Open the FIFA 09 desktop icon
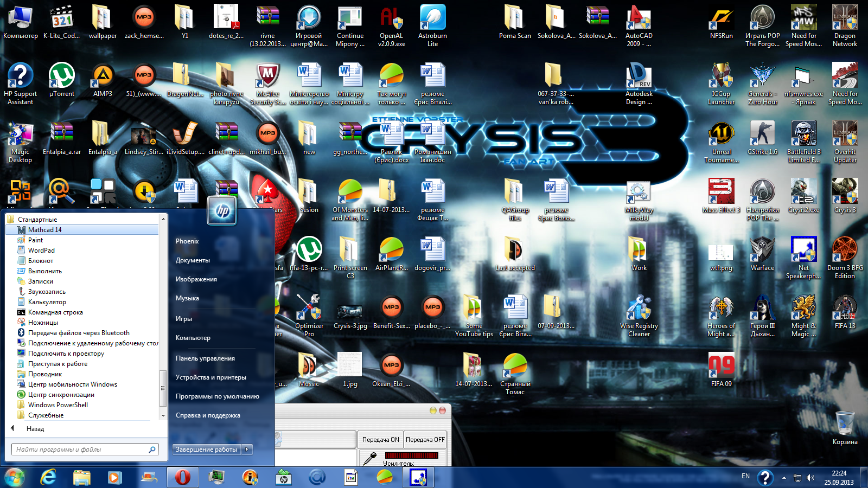The image size is (868, 488). 722,370
